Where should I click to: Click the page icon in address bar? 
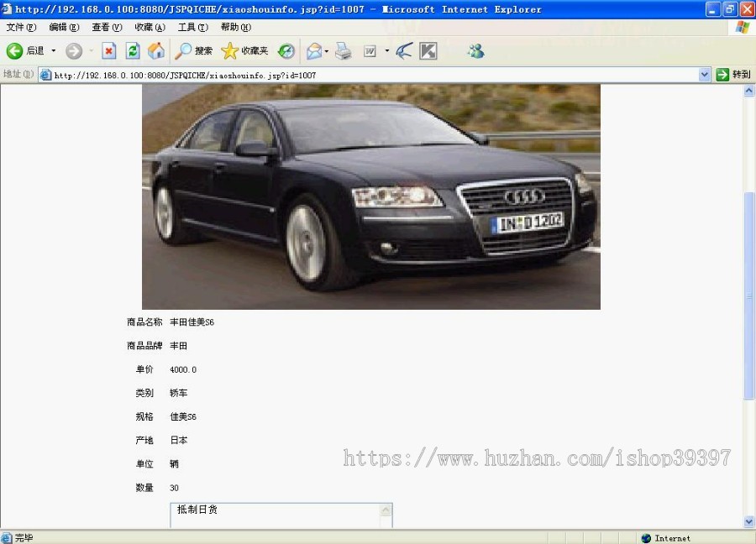(46, 76)
